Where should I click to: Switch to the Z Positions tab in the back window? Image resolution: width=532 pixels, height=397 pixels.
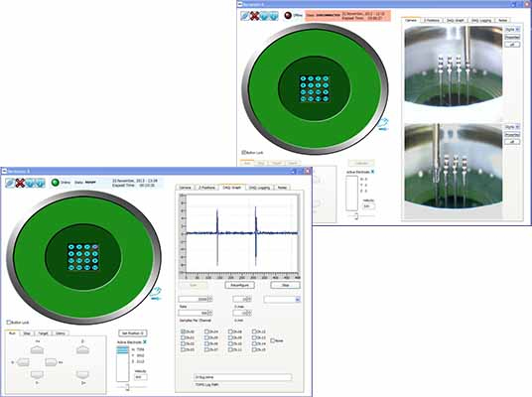point(432,21)
